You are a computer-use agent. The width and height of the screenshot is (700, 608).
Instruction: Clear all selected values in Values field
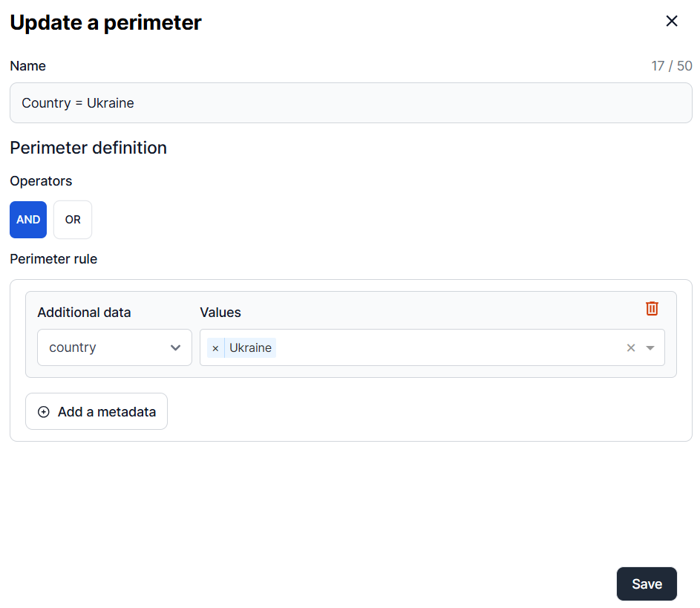pyautogui.click(x=631, y=348)
